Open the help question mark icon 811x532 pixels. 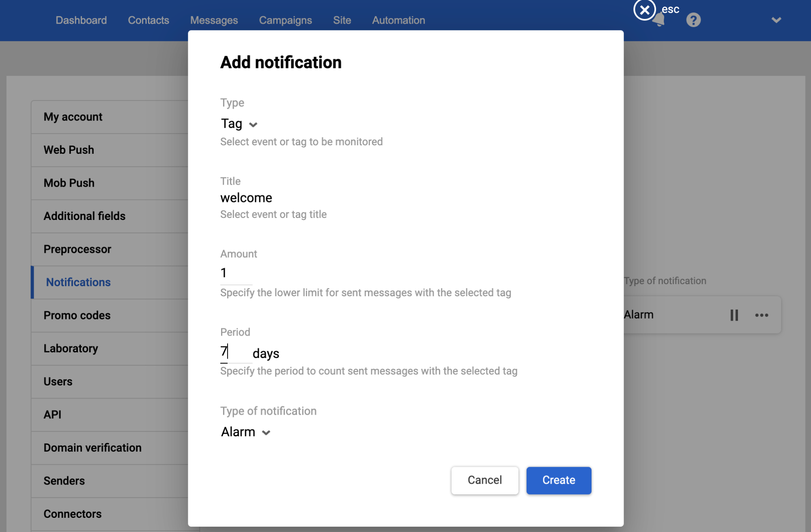(693, 20)
